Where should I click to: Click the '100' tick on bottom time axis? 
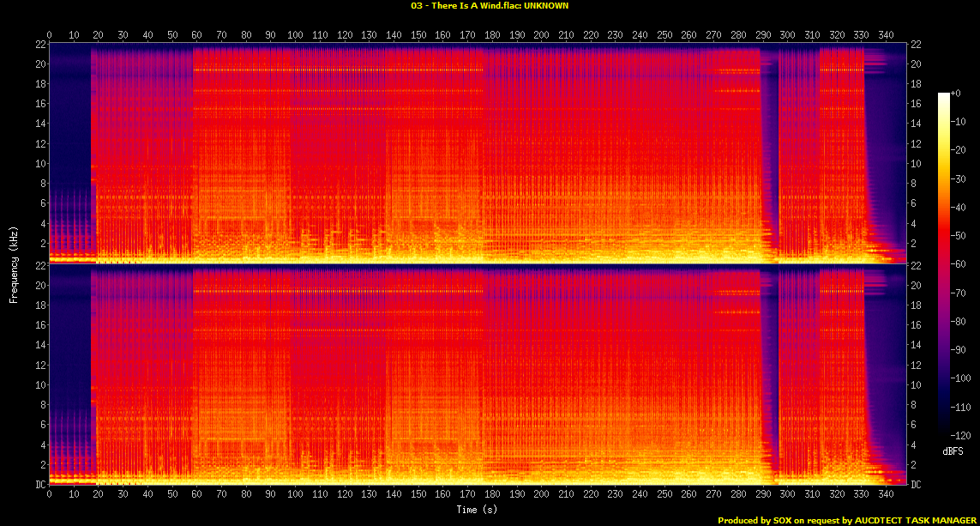(x=296, y=496)
